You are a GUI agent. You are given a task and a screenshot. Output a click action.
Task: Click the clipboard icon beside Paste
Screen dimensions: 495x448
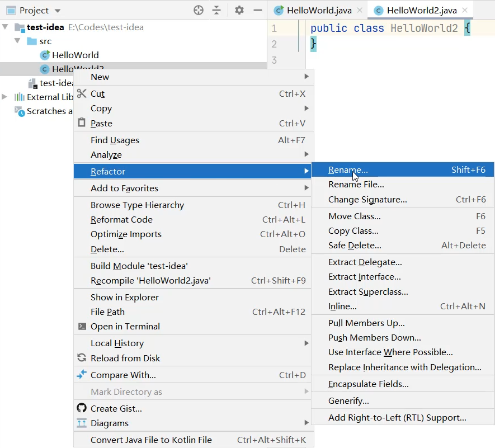(82, 123)
